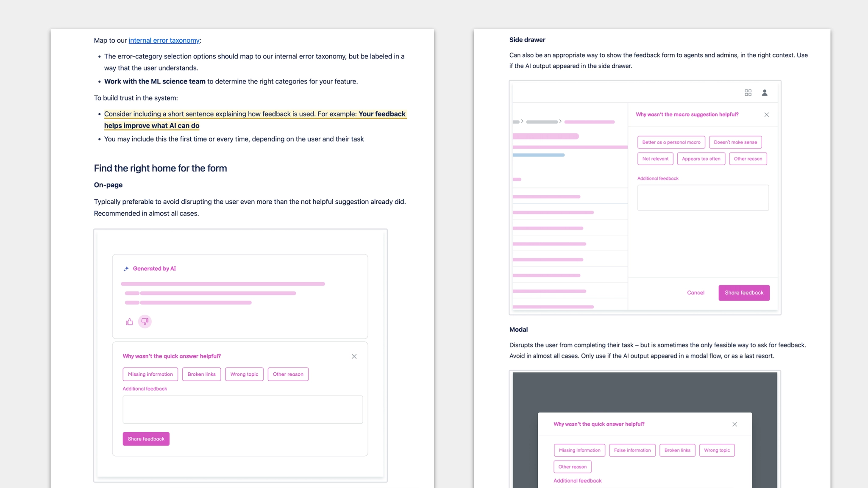Select the Missing information chip on-page
This screenshot has height=488, width=868.
[150, 374]
